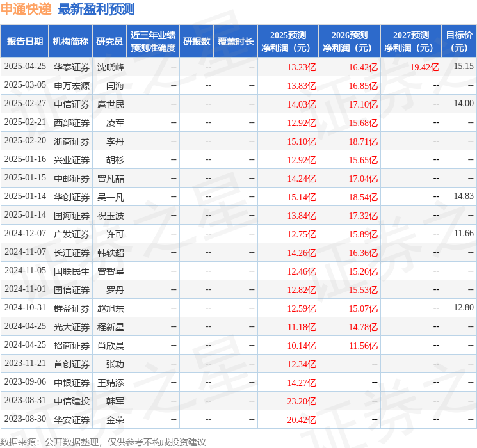Click the 华创证券 institution cell

tap(72, 196)
